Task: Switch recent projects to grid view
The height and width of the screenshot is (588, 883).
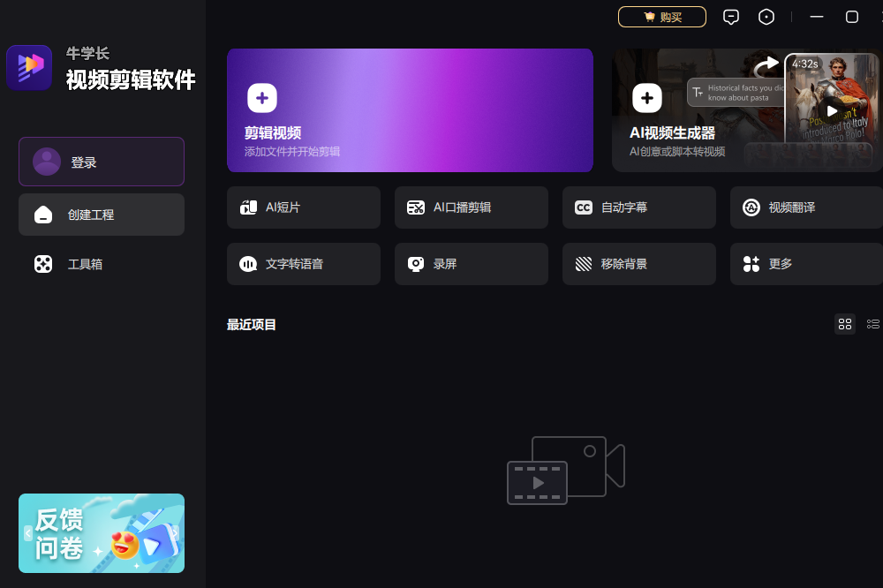Action: [845, 324]
